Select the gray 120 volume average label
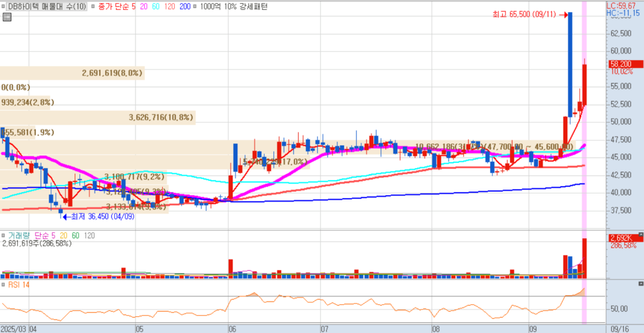 pos(89,236)
